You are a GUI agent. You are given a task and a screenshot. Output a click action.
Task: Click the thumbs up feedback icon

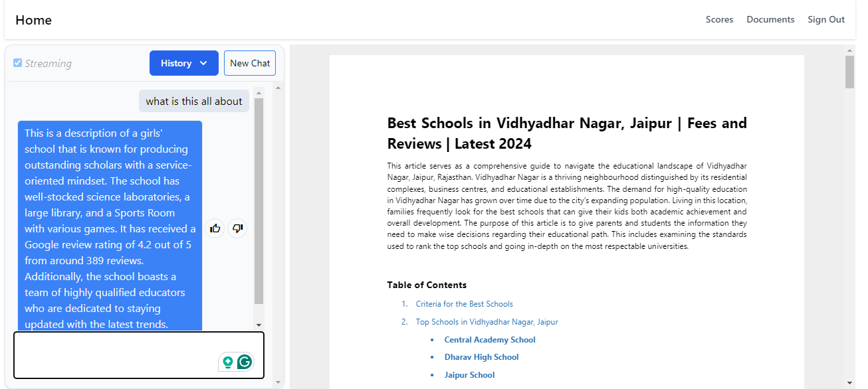[215, 228]
